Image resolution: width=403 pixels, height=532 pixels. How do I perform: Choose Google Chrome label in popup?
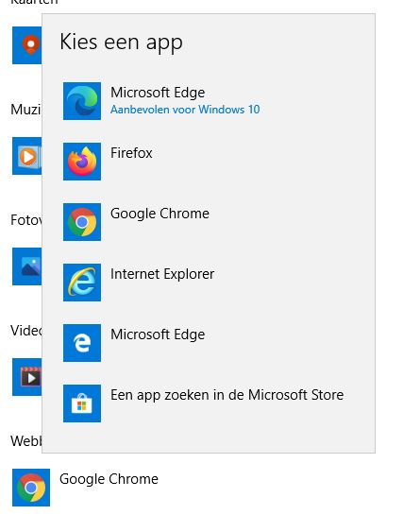[x=160, y=214]
